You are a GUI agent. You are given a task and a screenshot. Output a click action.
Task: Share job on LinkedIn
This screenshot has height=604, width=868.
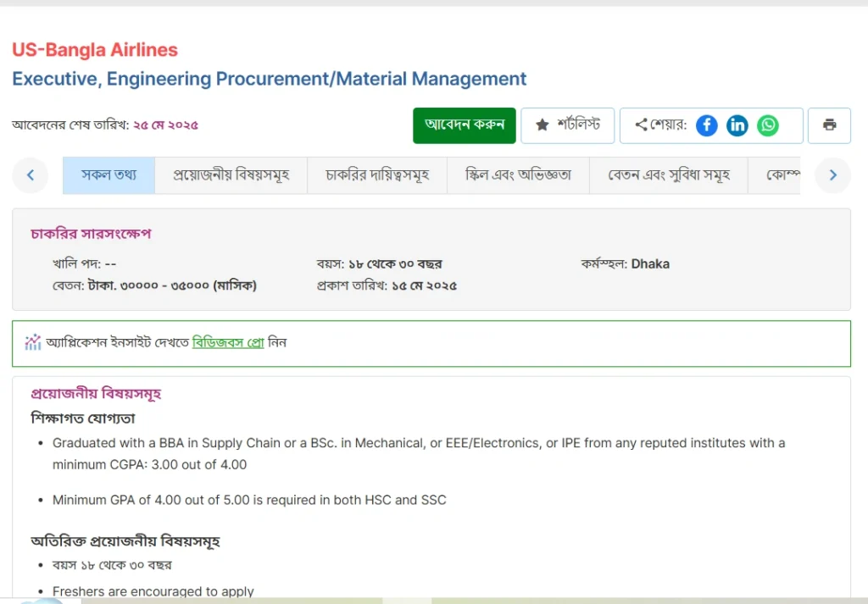[x=737, y=125]
